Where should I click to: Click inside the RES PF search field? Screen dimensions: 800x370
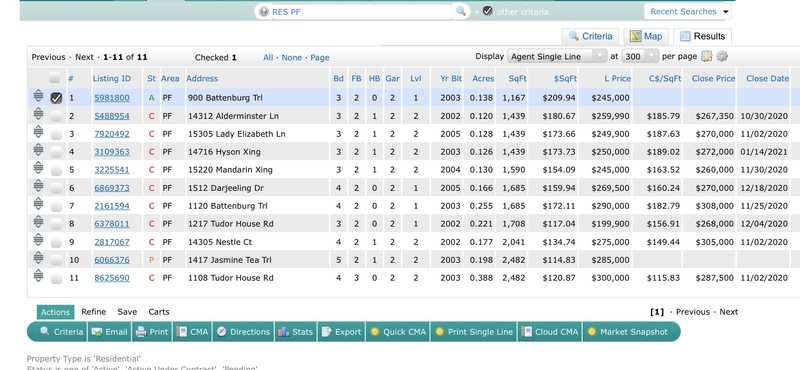(357, 12)
